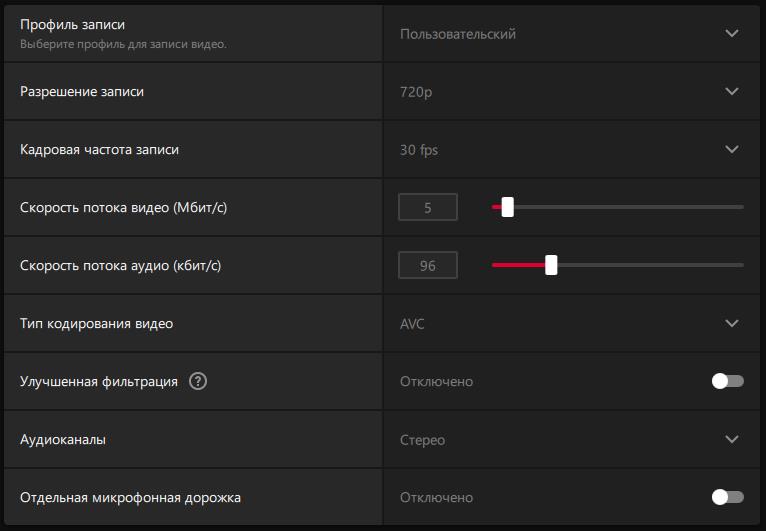The width and height of the screenshot is (766, 531).
Task: Click chevron arrow in 30 fps row
Action: click(x=732, y=149)
